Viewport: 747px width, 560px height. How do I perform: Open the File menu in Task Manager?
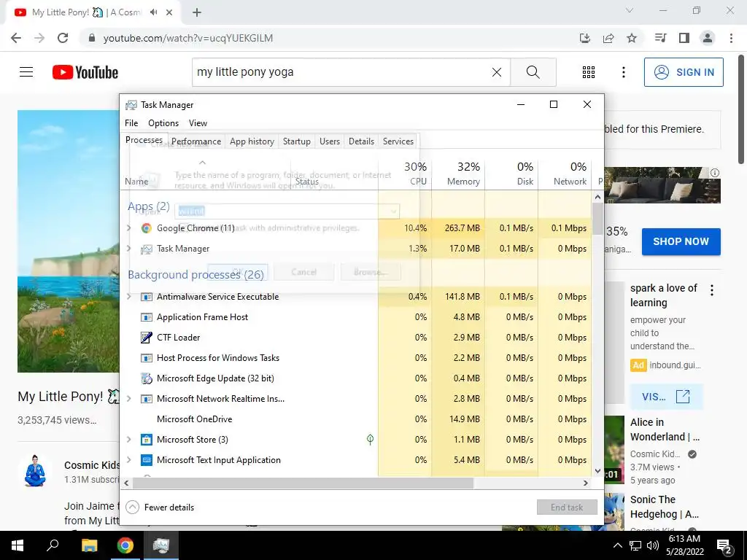[131, 122]
